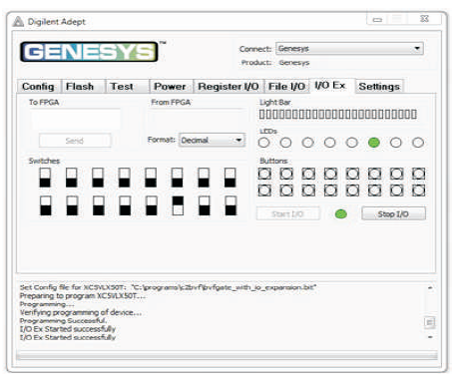
Task: Toggle the third switch in bottom row
Action: coord(99,206)
